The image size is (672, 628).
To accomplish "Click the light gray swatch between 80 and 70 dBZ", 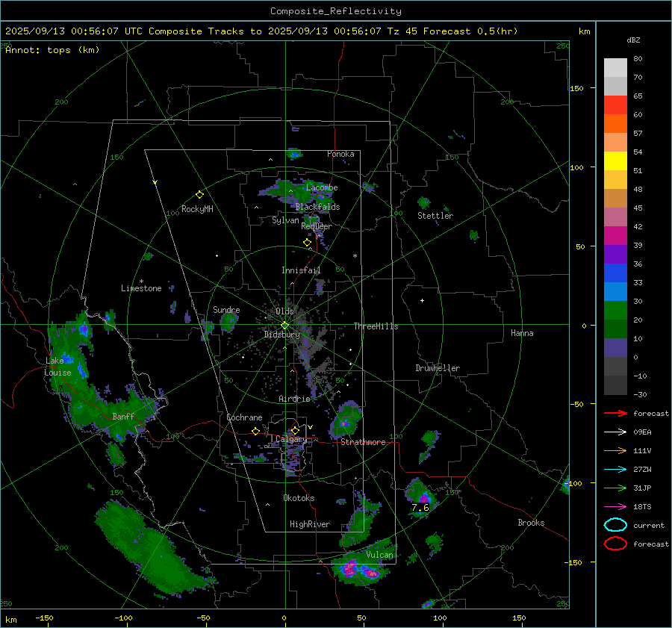I will [x=615, y=68].
